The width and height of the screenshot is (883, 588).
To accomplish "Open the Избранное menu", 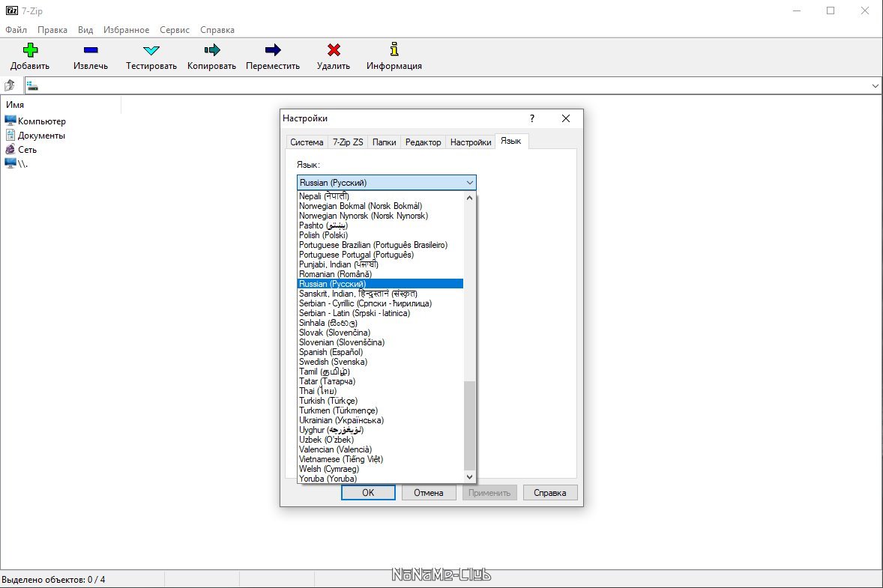I will pos(126,30).
